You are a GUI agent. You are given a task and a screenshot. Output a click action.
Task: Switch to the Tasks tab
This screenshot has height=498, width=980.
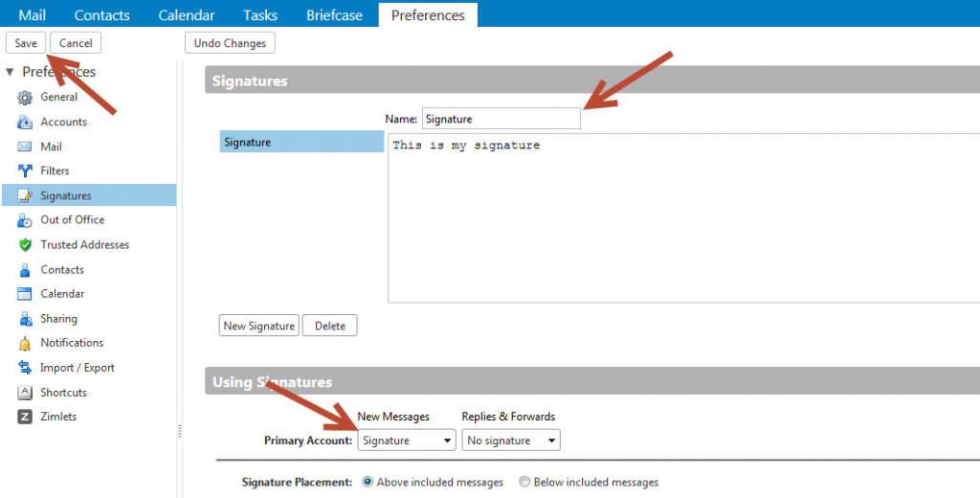(x=260, y=15)
